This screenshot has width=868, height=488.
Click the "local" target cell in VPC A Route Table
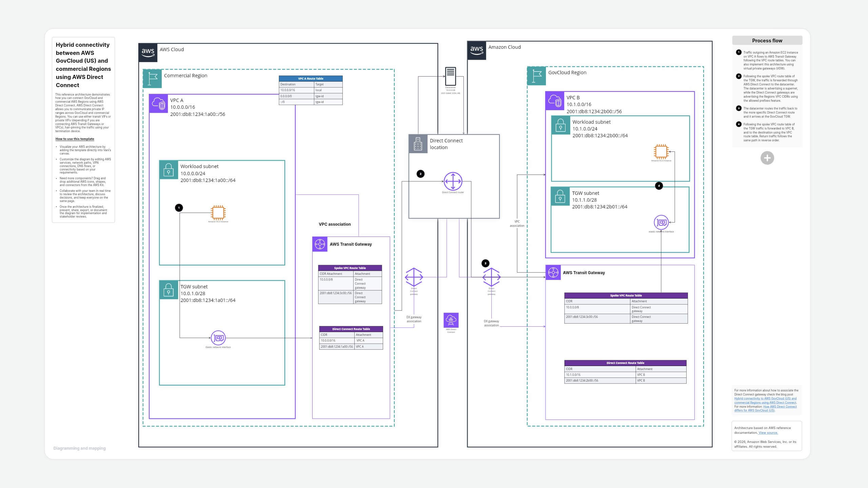click(x=328, y=90)
